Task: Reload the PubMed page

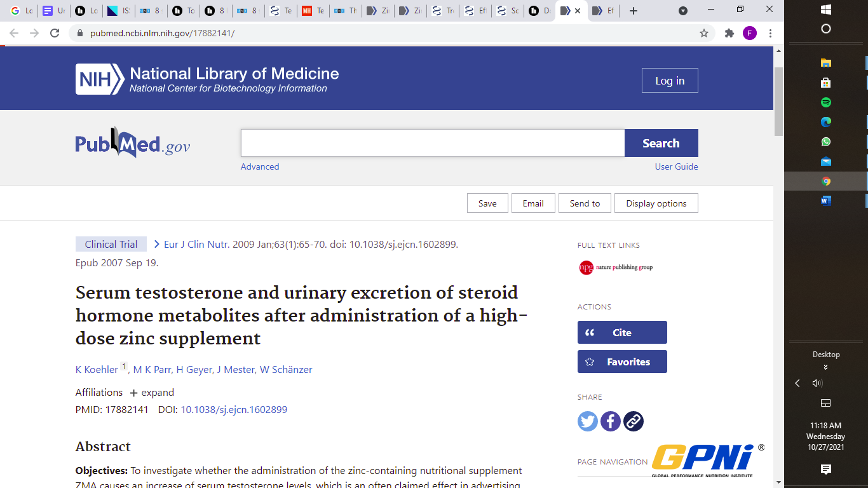Action: click(55, 33)
